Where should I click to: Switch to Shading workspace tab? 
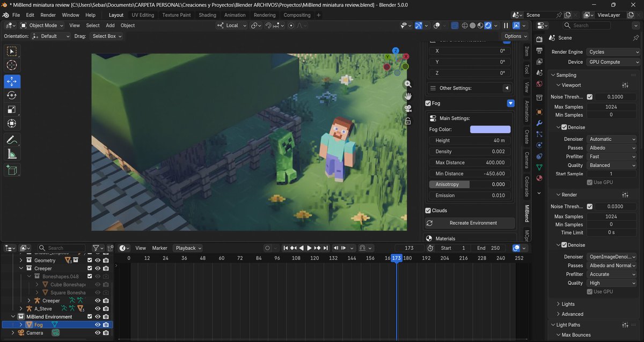click(207, 15)
